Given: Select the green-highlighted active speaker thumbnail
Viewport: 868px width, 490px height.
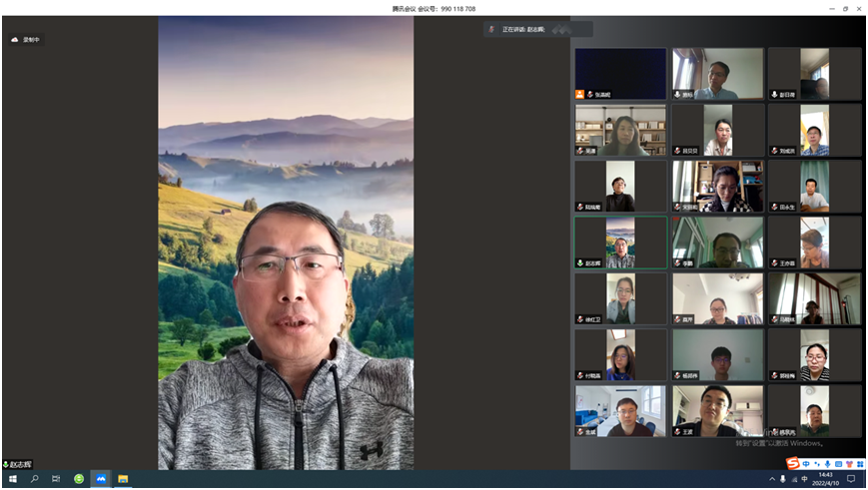Looking at the screenshot, I should (620, 243).
